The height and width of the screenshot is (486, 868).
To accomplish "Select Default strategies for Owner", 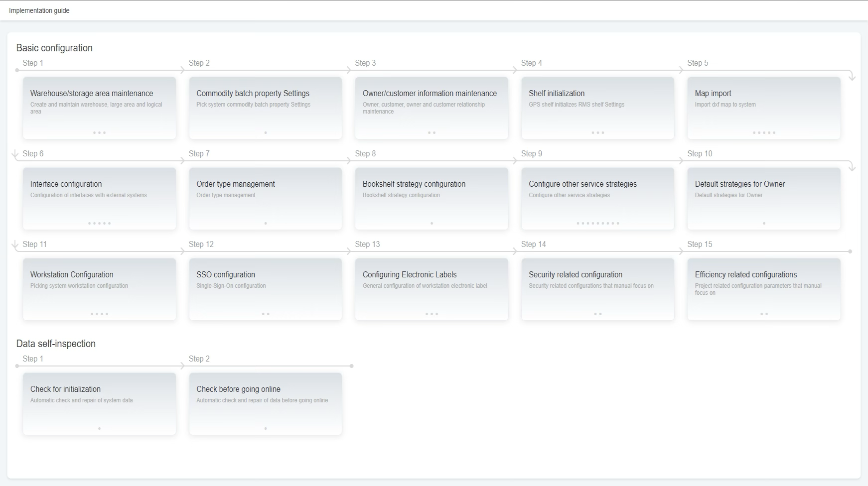I will 763,198.
